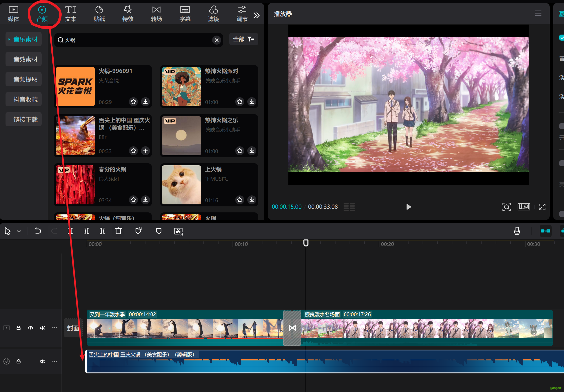Favorite the 热辣火锅之乐 track
564x392 pixels.
coord(240,151)
